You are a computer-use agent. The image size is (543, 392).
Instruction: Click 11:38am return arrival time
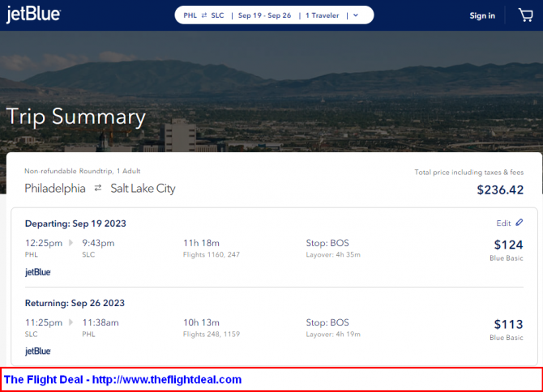point(100,323)
